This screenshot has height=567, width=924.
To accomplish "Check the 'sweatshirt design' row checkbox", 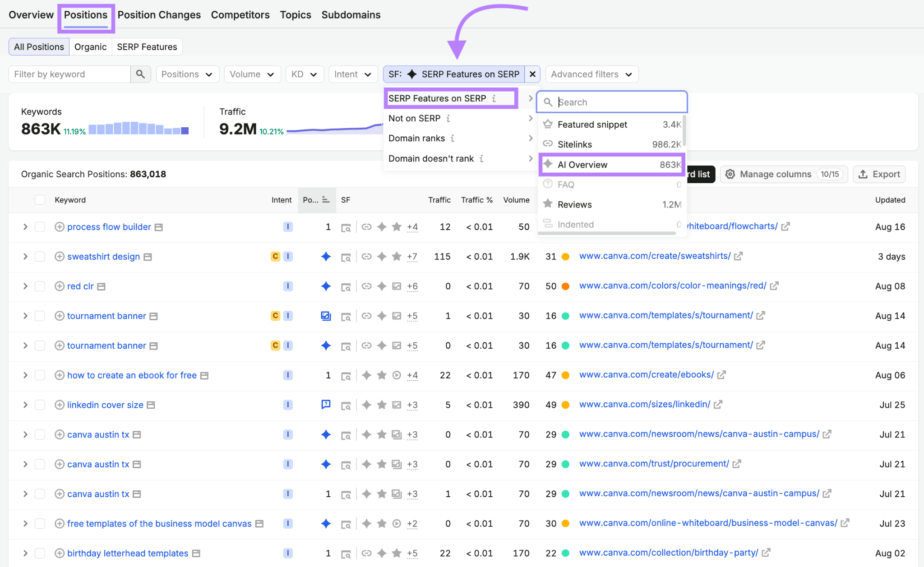I will pyautogui.click(x=40, y=257).
